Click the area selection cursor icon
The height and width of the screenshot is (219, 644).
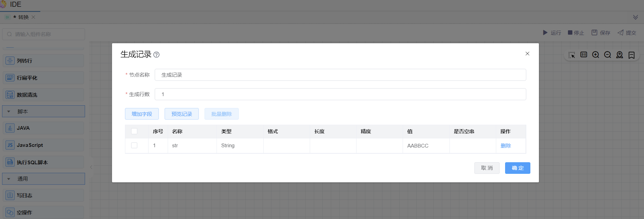pyautogui.click(x=572, y=55)
